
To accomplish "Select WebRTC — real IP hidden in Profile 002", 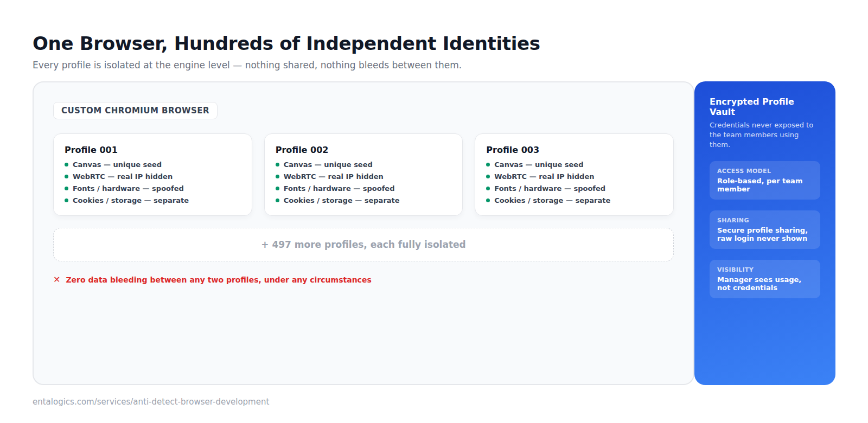I will click(x=333, y=177).
